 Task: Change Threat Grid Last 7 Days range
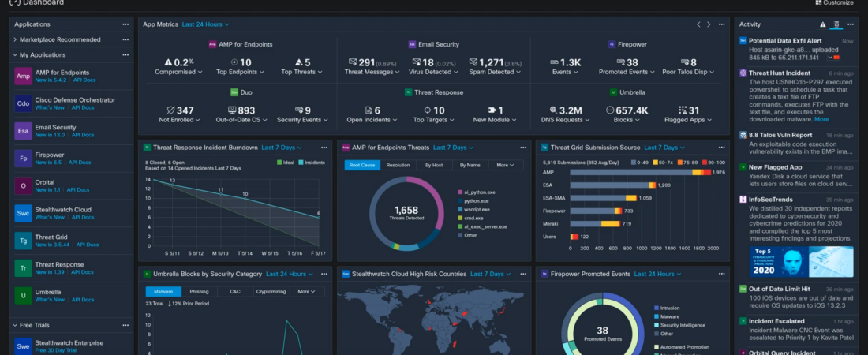tap(664, 148)
